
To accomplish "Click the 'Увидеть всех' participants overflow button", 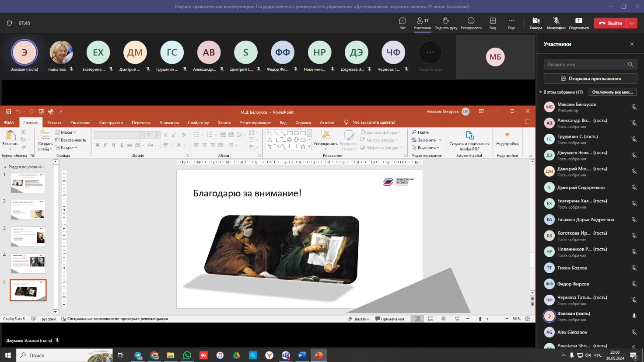I will point(430,56).
